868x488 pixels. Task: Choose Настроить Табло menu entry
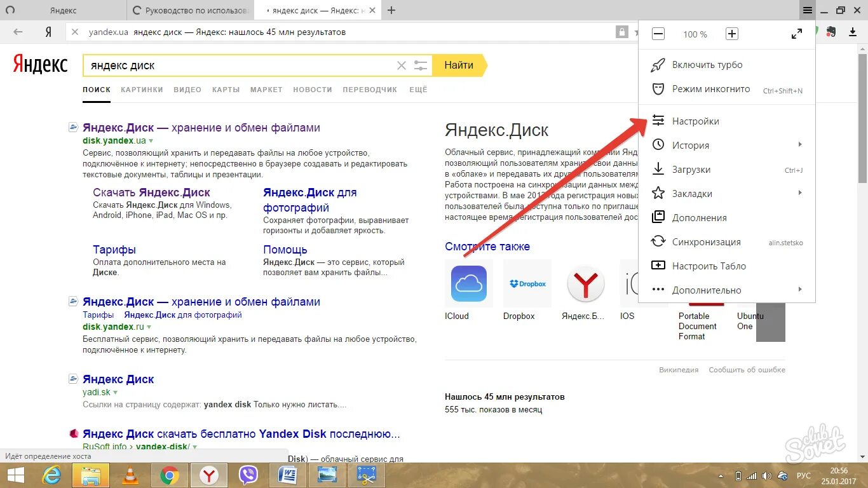point(727,266)
